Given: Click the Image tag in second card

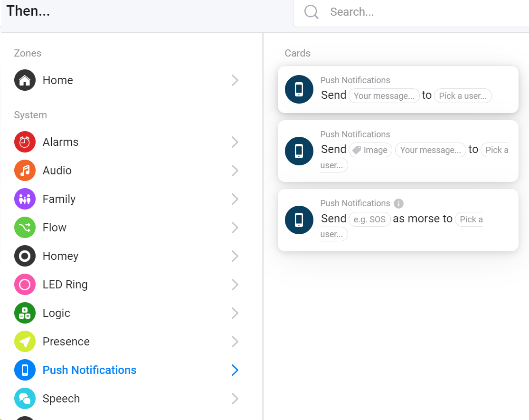Looking at the screenshot, I should [x=370, y=150].
